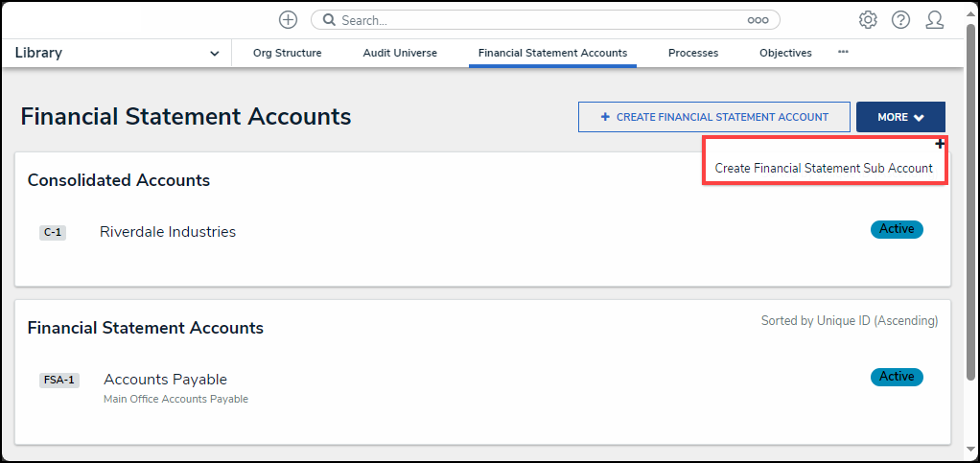Select Create Financial Statement Sub Account
The width and height of the screenshot is (980, 463).
point(824,168)
